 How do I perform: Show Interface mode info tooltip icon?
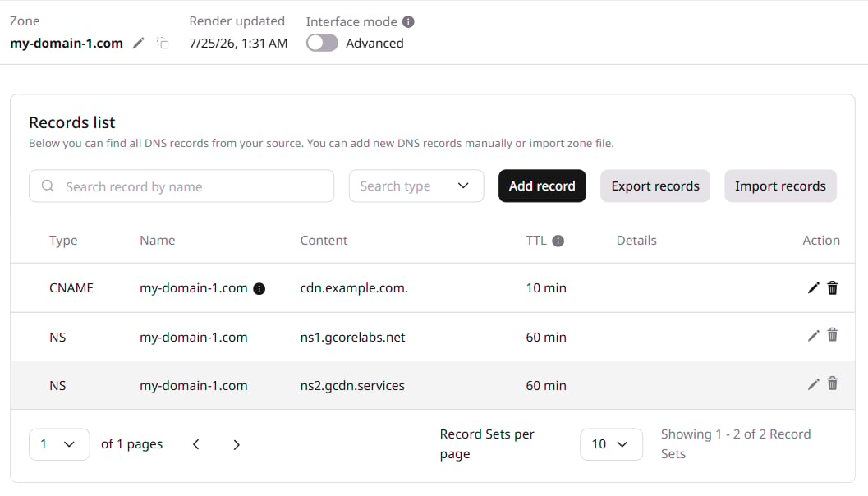pyautogui.click(x=408, y=21)
